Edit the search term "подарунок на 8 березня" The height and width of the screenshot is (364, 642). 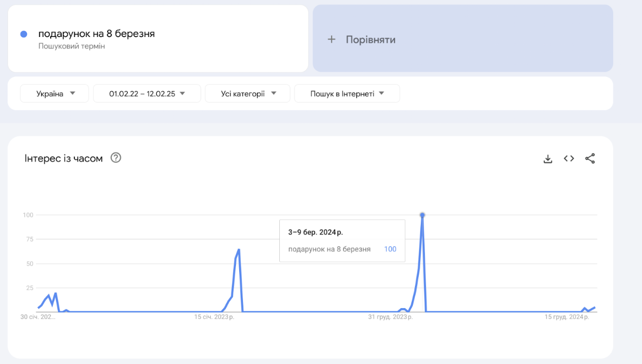(97, 34)
